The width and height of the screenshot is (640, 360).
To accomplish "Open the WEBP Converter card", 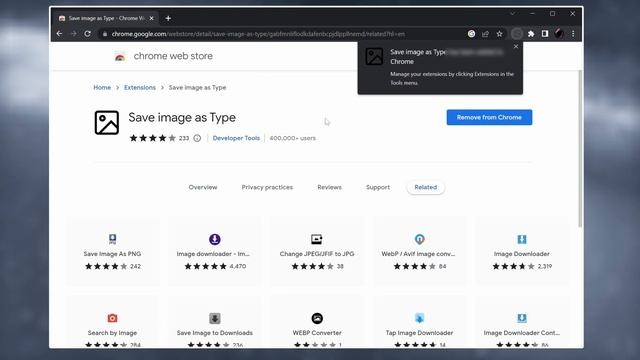I will pyautogui.click(x=317, y=322).
